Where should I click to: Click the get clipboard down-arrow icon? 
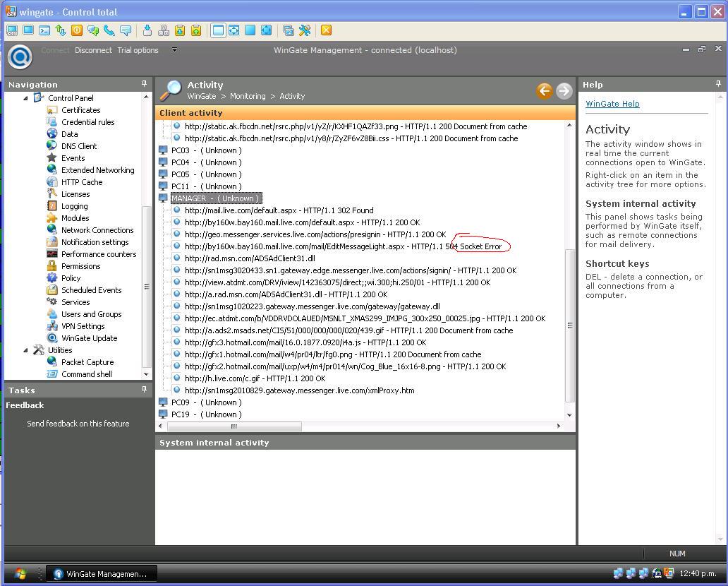point(180,30)
